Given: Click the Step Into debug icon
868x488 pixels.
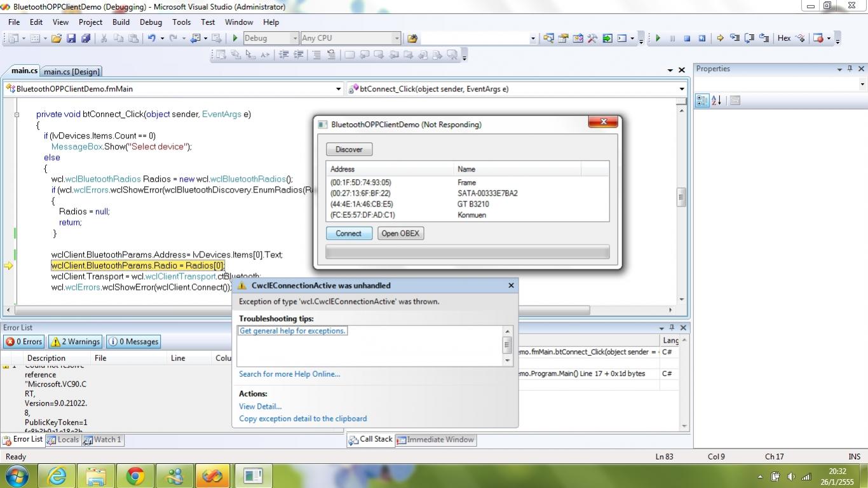Looking at the screenshot, I should click(734, 38).
